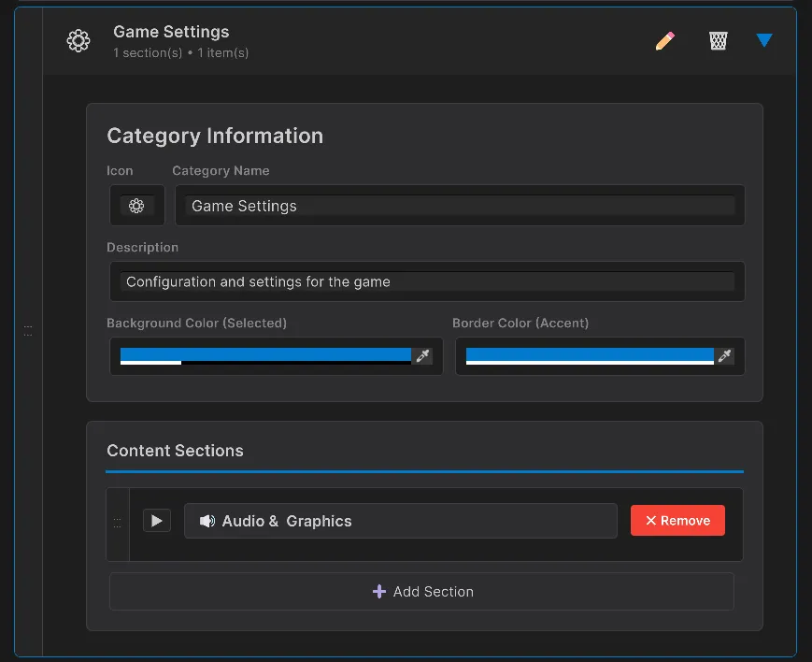Remove the Audio & Graphics section
This screenshot has width=812, height=662.
click(x=677, y=520)
